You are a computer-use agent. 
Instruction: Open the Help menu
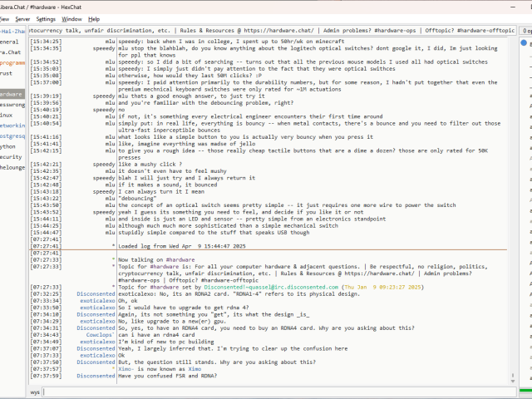pyautogui.click(x=94, y=18)
